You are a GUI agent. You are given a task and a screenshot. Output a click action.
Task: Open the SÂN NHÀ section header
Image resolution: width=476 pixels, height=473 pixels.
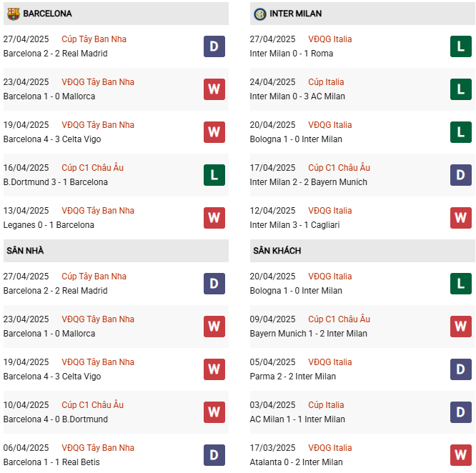pyautogui.click(x=26, y=251)
